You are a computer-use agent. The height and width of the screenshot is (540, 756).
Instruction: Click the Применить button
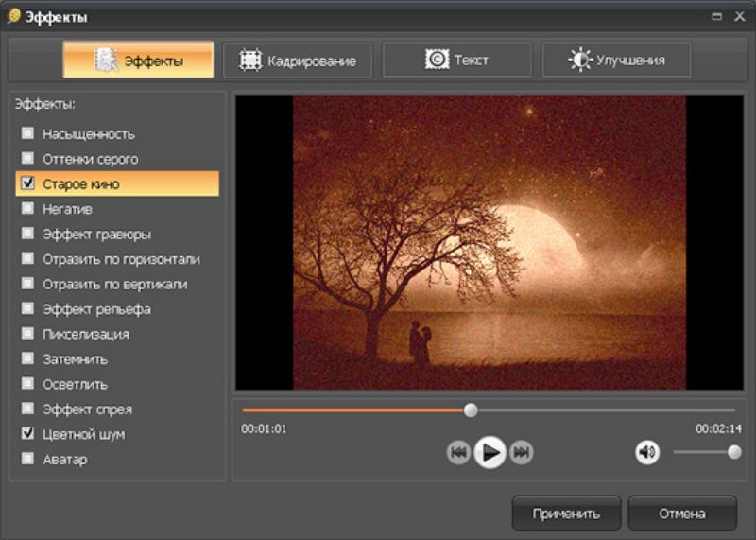point(566,514)
